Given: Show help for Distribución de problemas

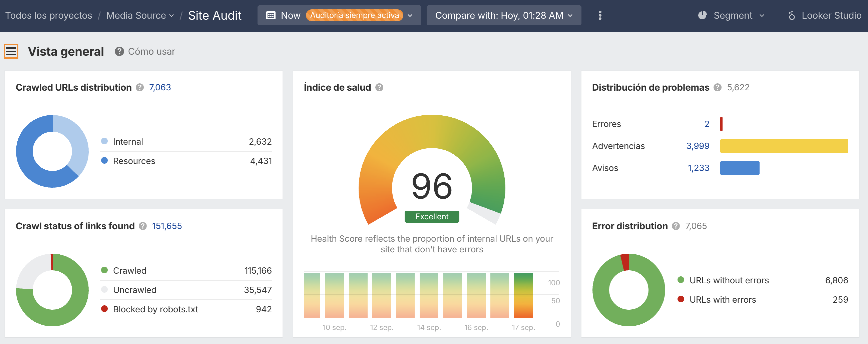Looking at the screenshot, I should [x=718, y=88].
